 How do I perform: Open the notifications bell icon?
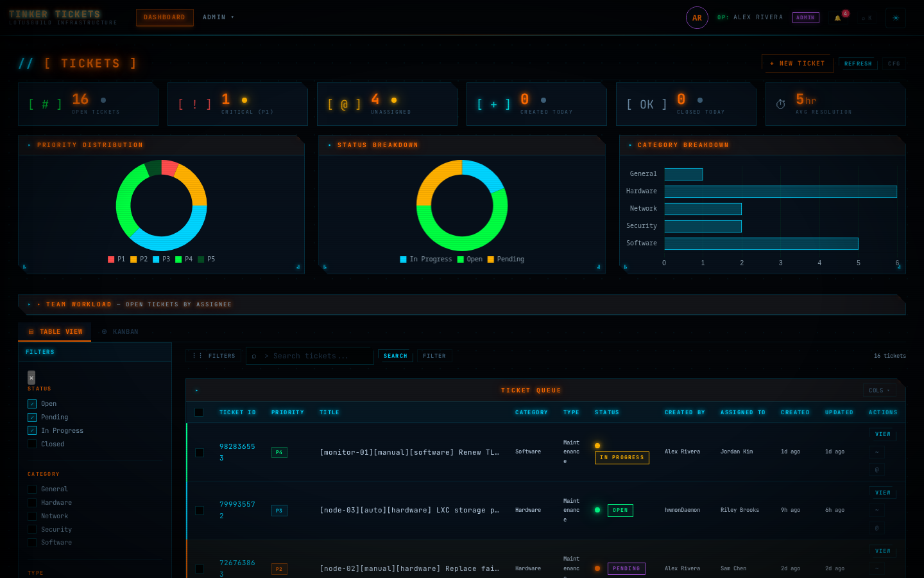click(837, 18)
